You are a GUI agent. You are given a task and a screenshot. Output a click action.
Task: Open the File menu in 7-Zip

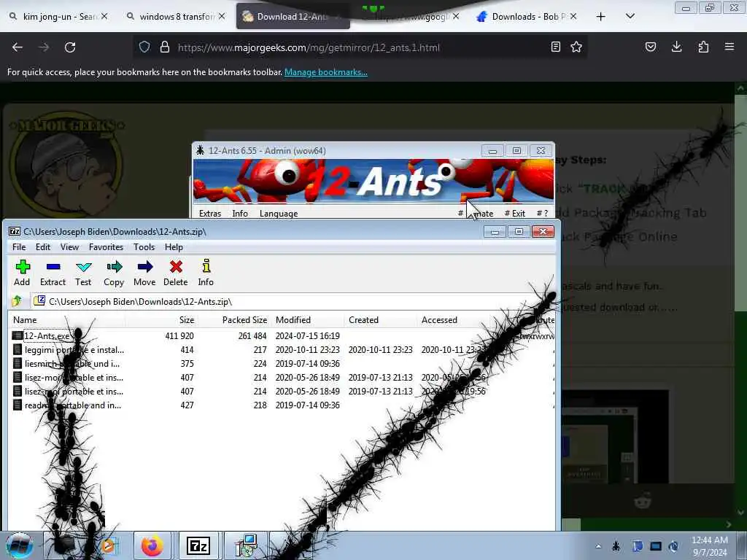tap(19, 247)
